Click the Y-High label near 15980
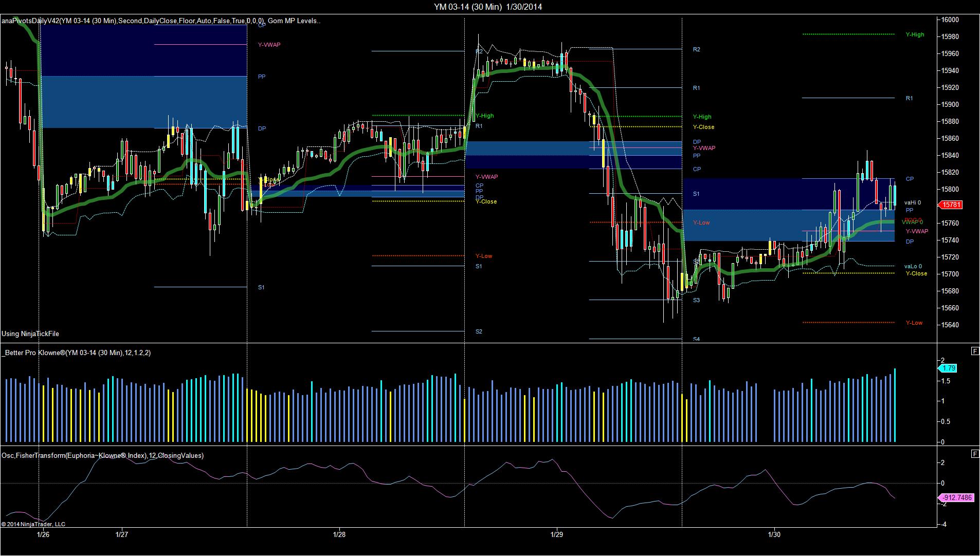Image resolution: width=980 pixels, height=556 pixels. [x=915, y=35]
